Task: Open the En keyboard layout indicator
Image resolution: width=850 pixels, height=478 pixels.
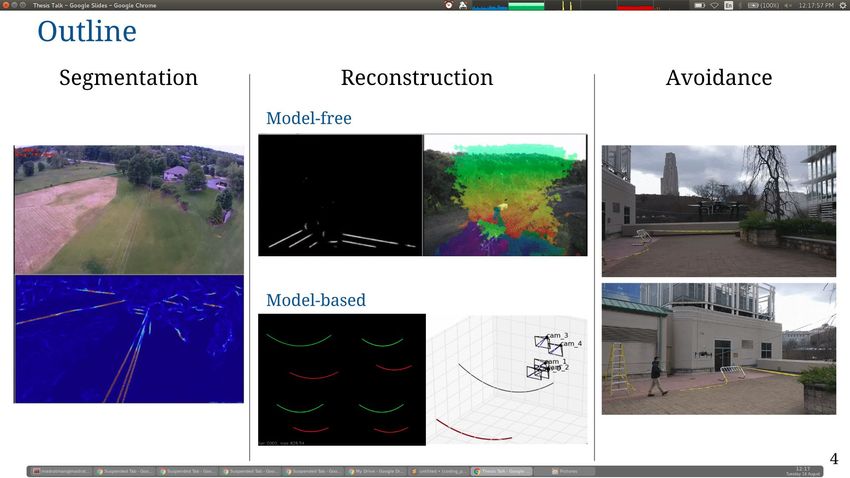Action: (x=729, y=5)
